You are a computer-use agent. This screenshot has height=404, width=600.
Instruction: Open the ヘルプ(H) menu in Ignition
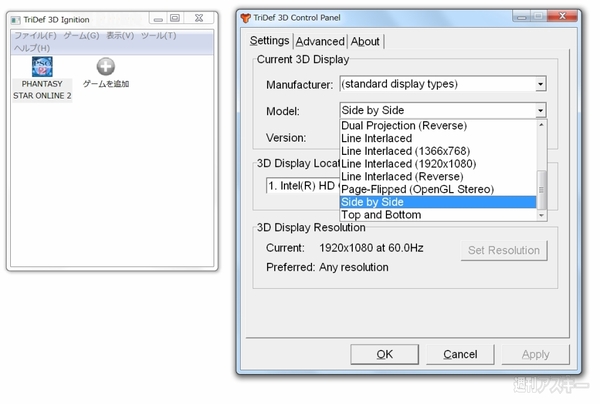point(32,48)
